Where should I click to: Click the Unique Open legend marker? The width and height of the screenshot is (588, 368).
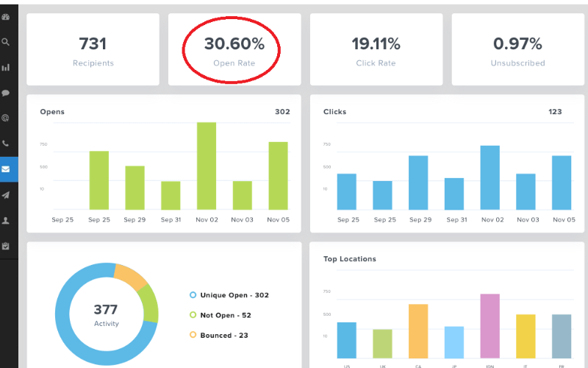pos(193,295)
